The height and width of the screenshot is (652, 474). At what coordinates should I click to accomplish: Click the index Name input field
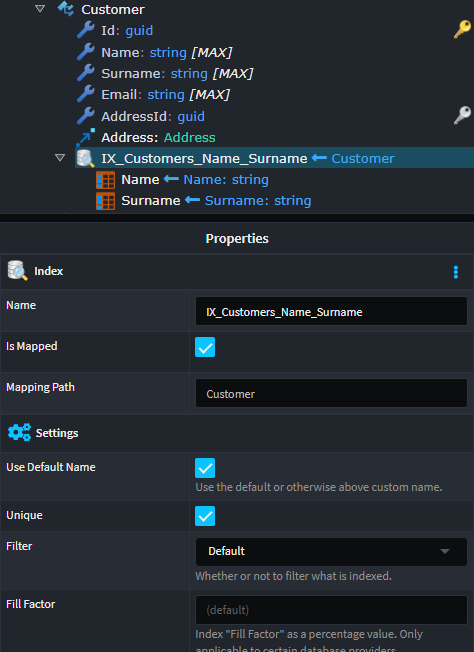331,311
